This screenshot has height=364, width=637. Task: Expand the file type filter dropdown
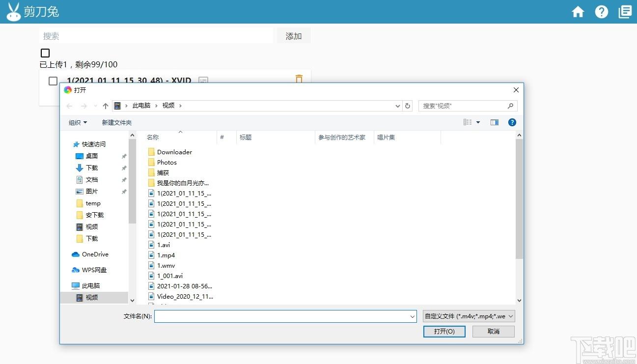pos(469,316)
